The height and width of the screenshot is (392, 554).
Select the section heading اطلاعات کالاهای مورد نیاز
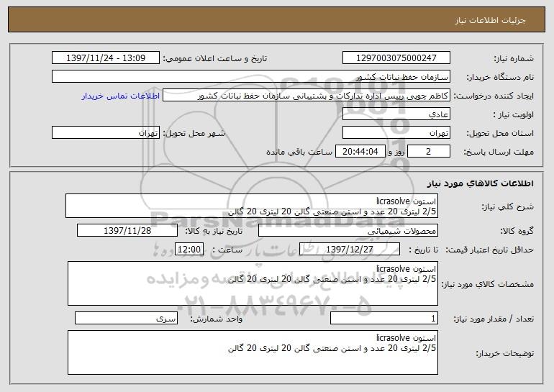[x=480, y=183]
